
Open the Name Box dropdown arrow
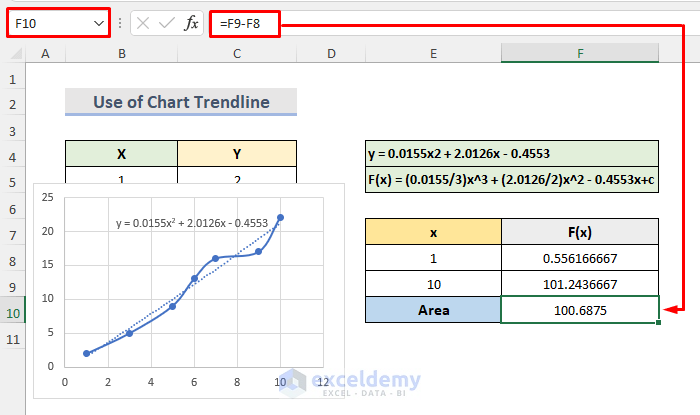99,23
